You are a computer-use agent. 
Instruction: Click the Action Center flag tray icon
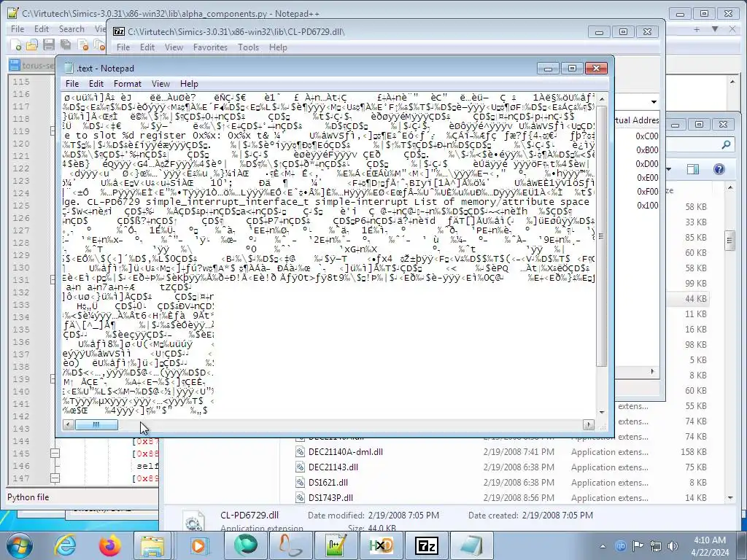pos(638,545)
